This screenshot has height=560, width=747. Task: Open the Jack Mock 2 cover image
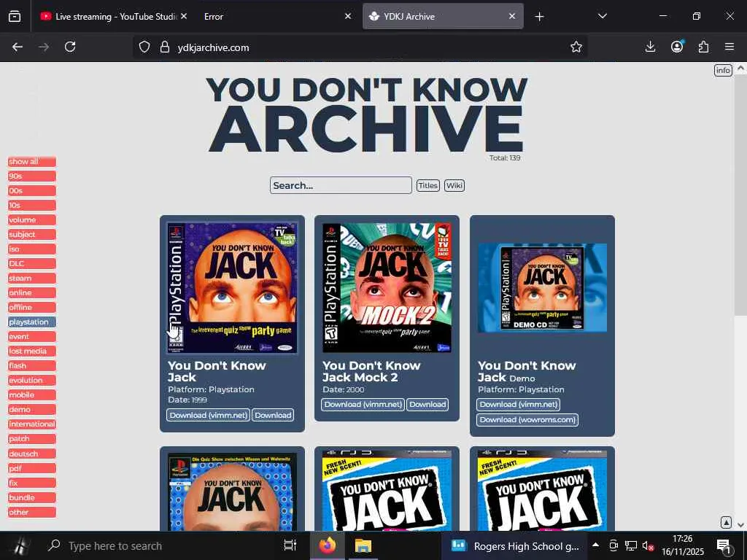(x=387, y=288)
